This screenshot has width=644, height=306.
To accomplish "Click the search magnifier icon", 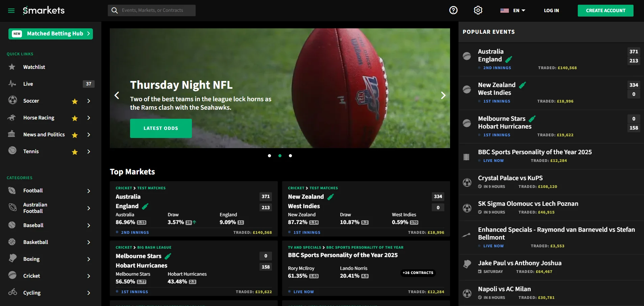I will (x=115, y=10).
